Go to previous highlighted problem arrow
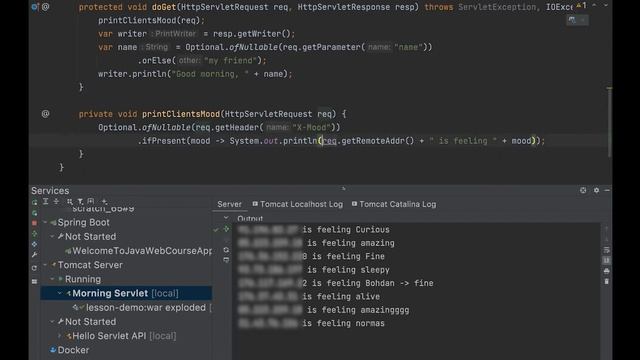This screenshot has width=640, height=360. click(x=594, y=6)
